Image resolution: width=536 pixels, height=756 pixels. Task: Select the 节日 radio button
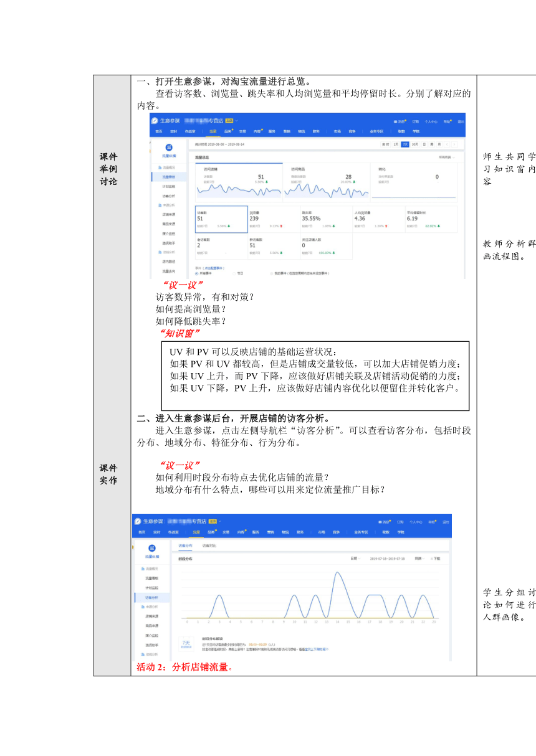point(234,273)
